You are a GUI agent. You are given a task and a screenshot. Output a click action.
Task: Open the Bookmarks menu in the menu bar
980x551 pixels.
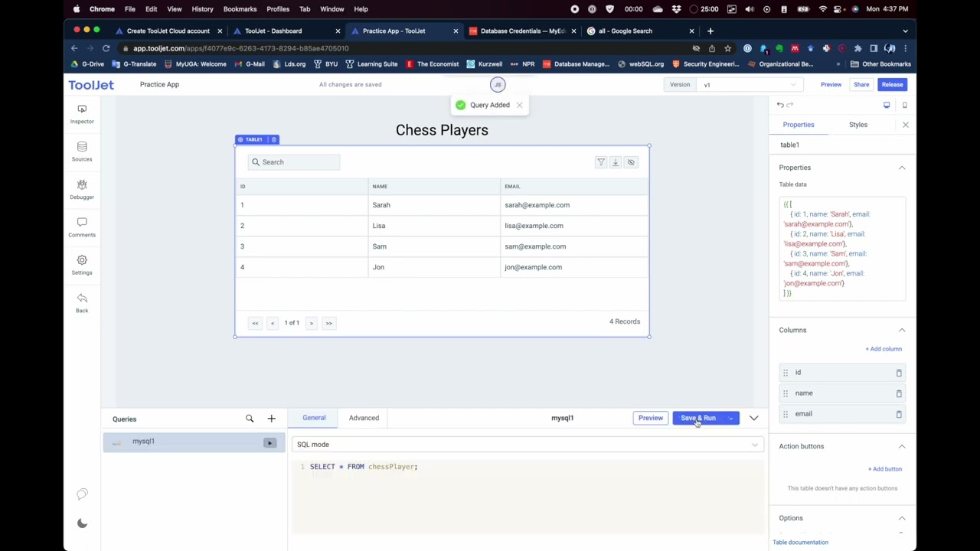pos(240,9)
